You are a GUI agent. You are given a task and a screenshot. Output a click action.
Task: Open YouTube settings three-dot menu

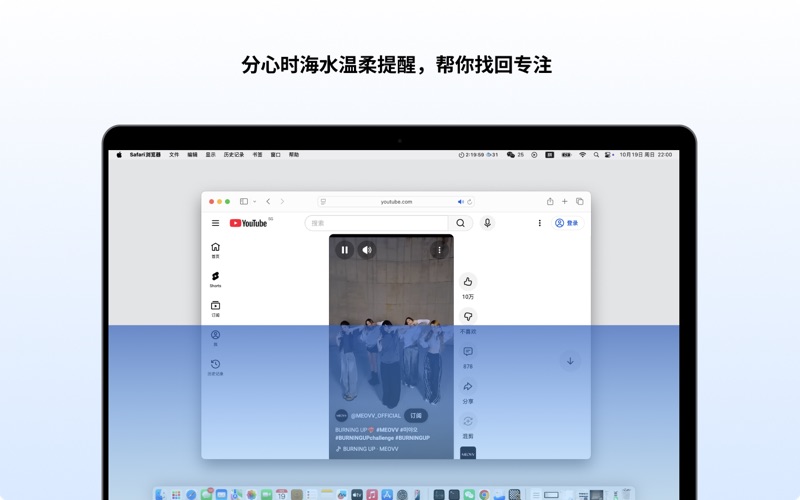(x=540, y=223)
